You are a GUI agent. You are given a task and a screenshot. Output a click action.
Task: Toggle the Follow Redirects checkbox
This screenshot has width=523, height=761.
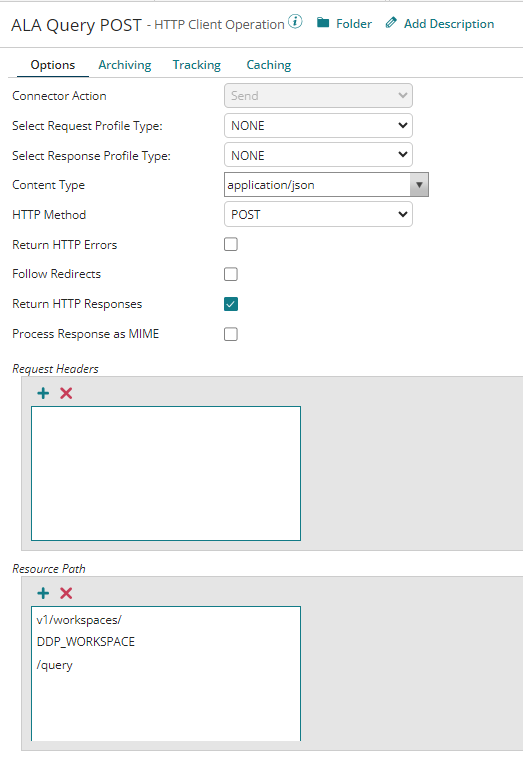pos(231,274)
